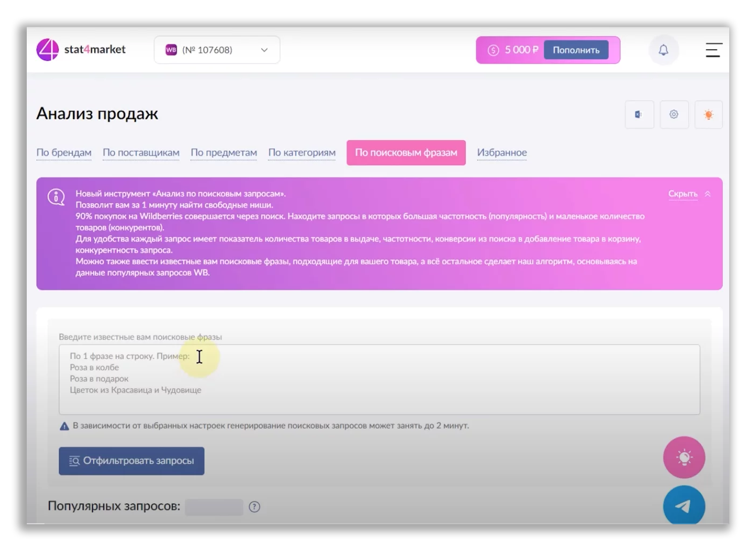Open the settings gear icon button

(674, 114)
